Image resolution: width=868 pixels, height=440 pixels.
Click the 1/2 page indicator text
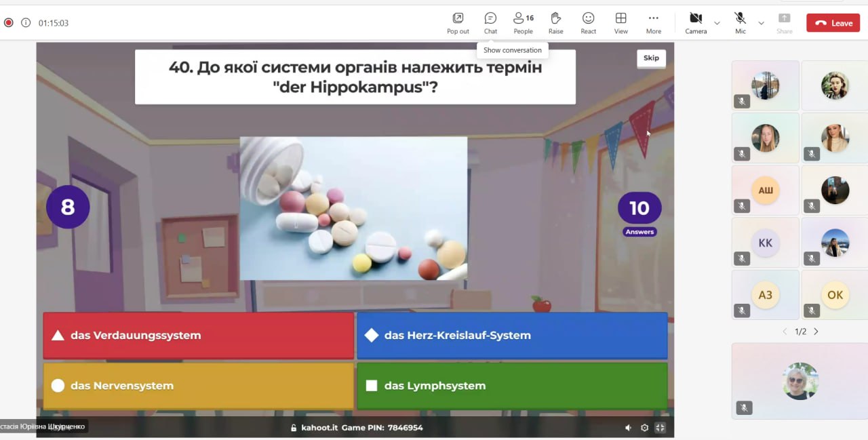(800, 332)
